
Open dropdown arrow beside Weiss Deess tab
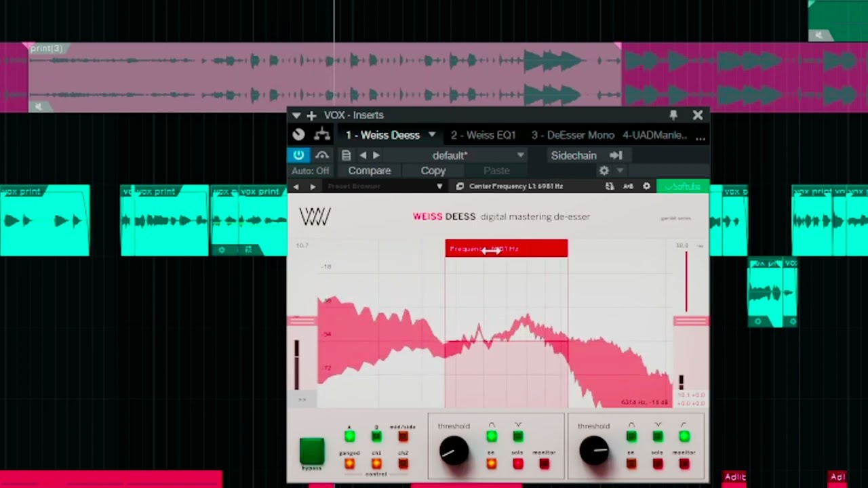tap(431, 135)
